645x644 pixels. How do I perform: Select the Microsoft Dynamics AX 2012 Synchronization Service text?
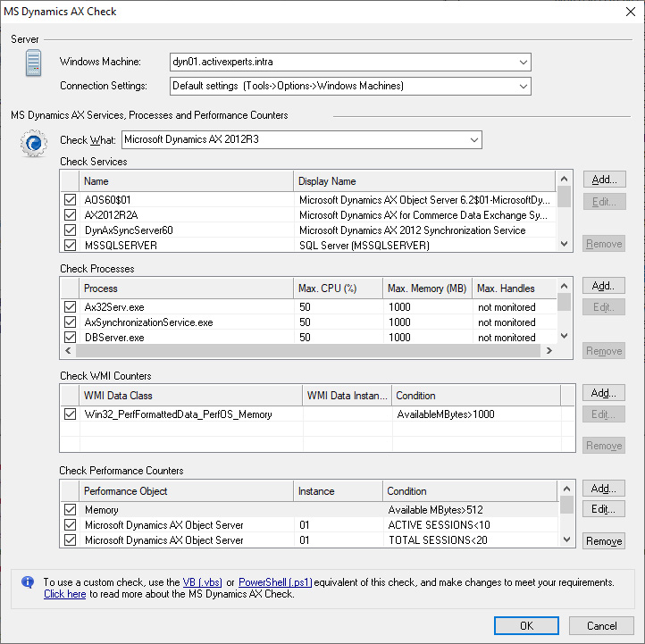412,230
